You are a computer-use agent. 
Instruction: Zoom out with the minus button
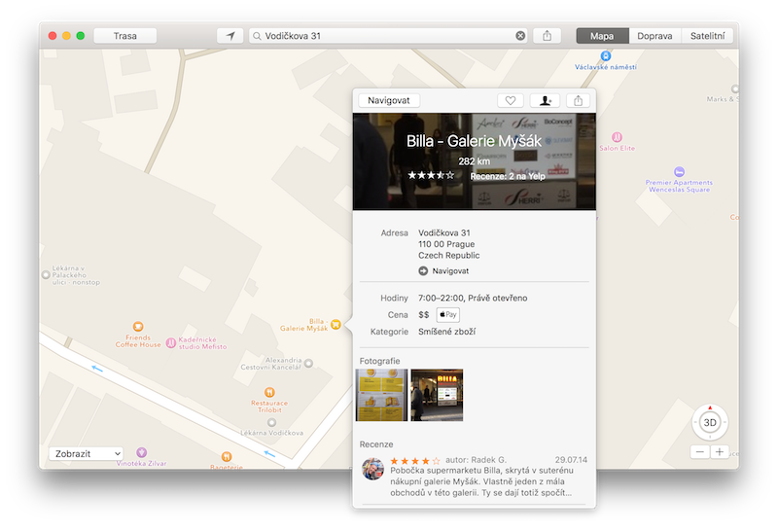(699, 452)
